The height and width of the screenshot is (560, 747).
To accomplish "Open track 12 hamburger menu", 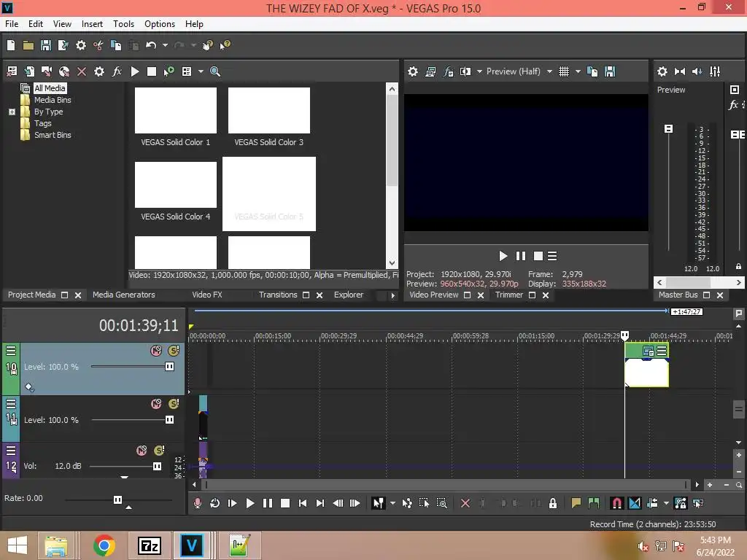I will 11,451.
